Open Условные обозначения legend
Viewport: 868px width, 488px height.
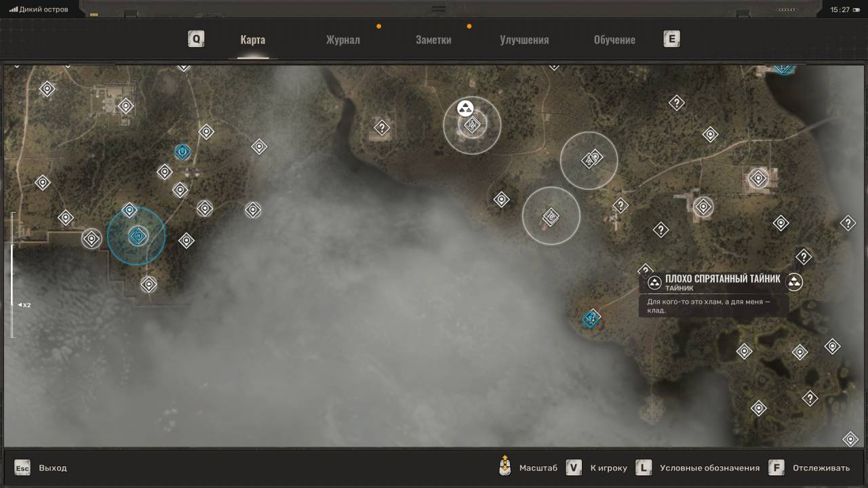coord(698,468)
